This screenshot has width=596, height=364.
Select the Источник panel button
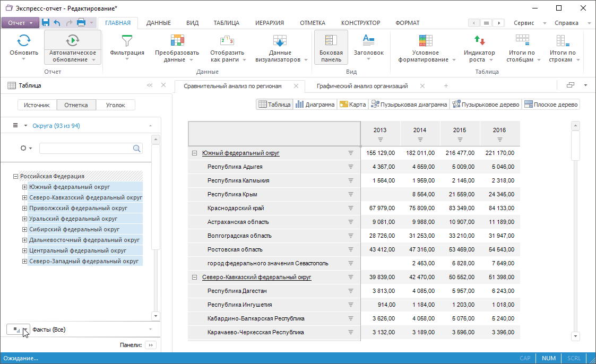(37, 105)
